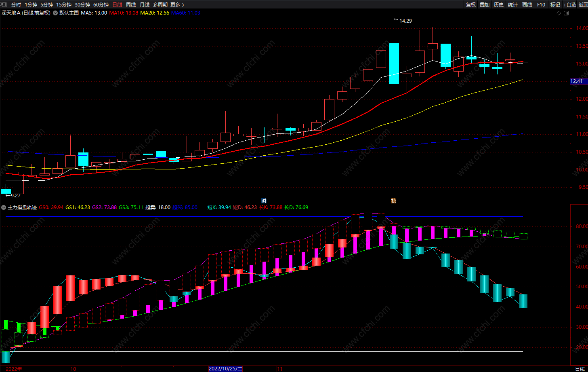This screenshot has height=372, width=588.
Task: Switch to 1分钟 chart period
Action: (31, 5)
